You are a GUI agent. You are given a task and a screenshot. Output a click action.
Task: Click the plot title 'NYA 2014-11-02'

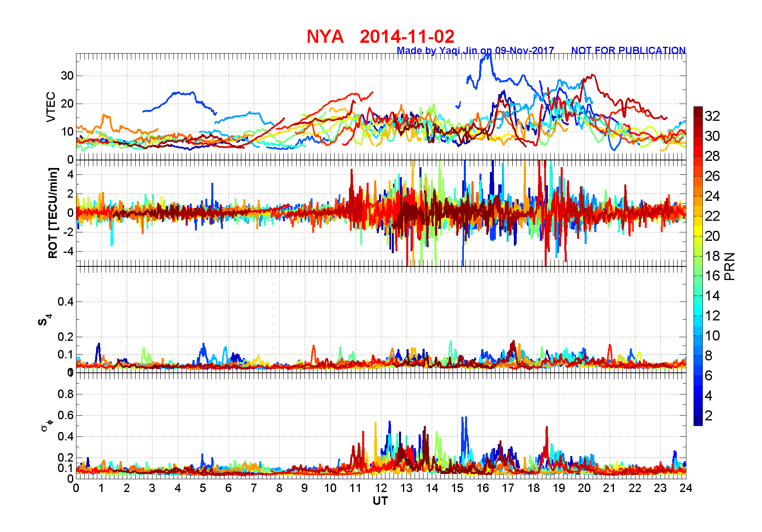tap(380, 36)
